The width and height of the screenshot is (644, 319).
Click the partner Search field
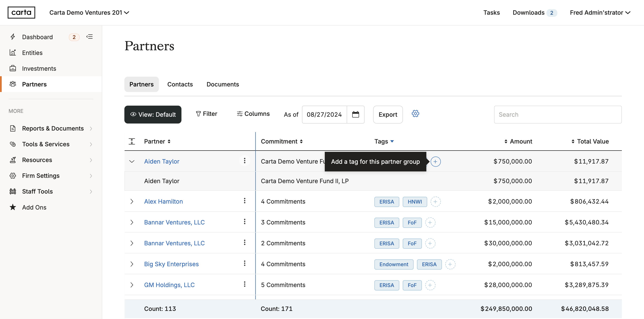point(558,114)
